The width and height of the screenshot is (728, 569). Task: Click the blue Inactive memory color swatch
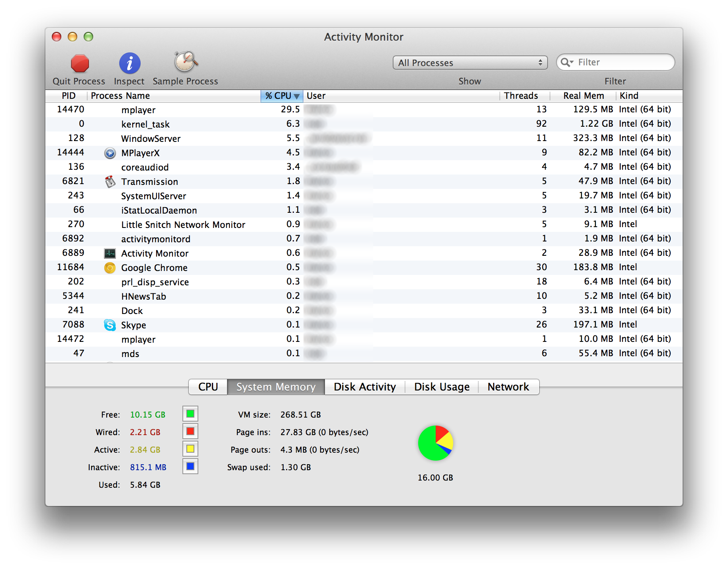190,467
